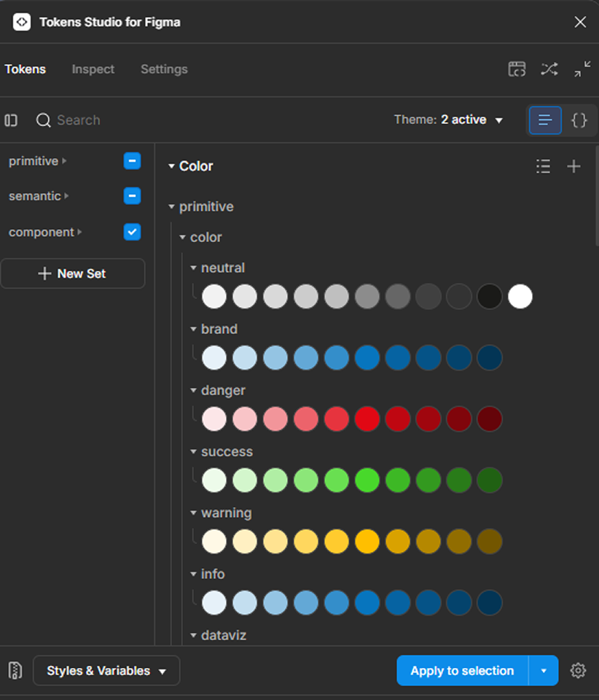Open the Theme dropdown showing 2 active
The width and height of the screenshot is (599, 700).
[x=448, y=120]
